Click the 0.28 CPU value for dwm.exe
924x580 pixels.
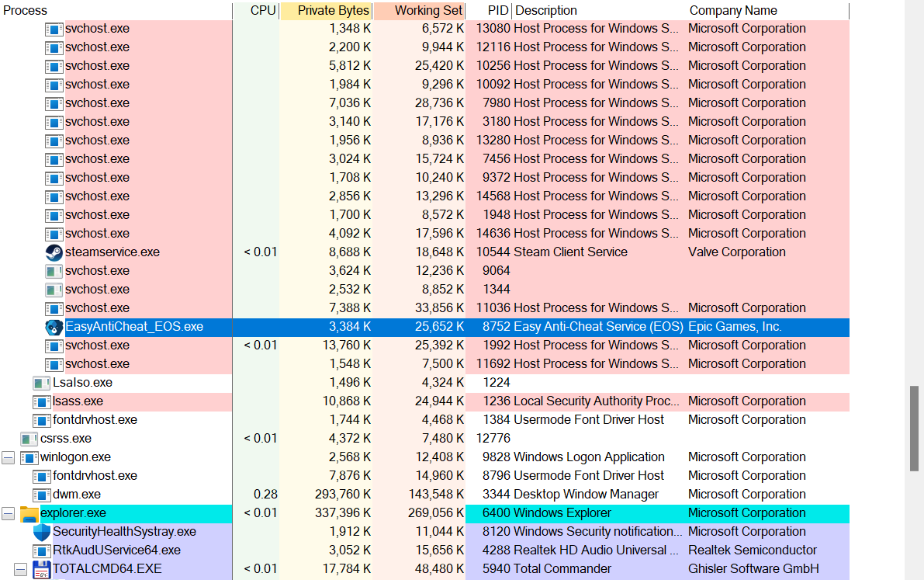265,495
